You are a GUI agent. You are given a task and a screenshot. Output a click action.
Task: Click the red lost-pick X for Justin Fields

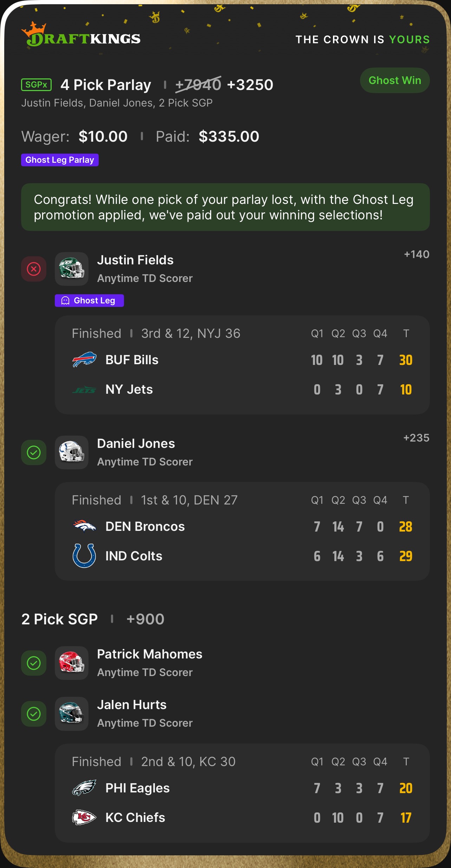[34, 269]
